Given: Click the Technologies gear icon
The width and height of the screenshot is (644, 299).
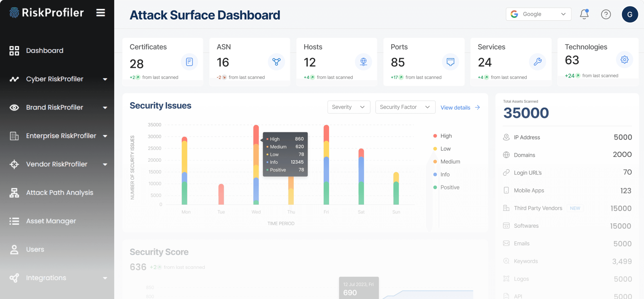Looking at the screenshot, I should coord(624,60).
